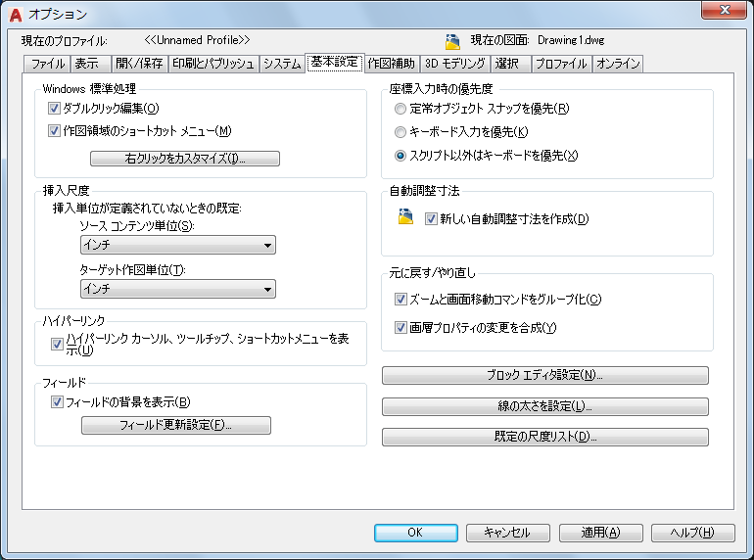754x560 pixels.
Task: Click 線の太さを設定(L)... button
Action: tap(544, 406)
